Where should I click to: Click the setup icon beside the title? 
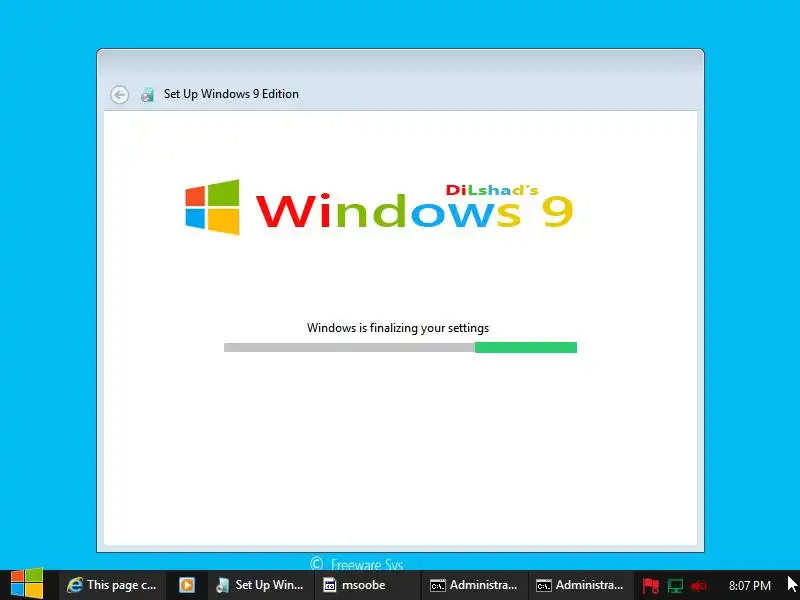click(147, 94)
